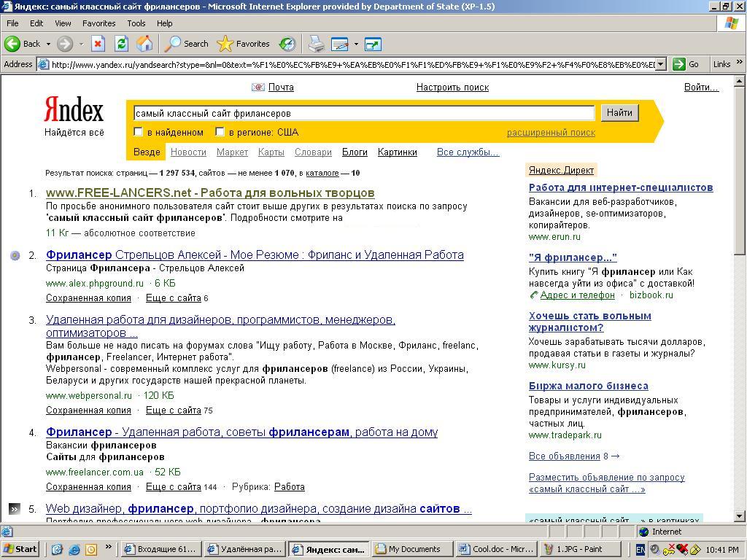Click the Print toolbar icon
The image size is (747, 560).
[316, 44]
